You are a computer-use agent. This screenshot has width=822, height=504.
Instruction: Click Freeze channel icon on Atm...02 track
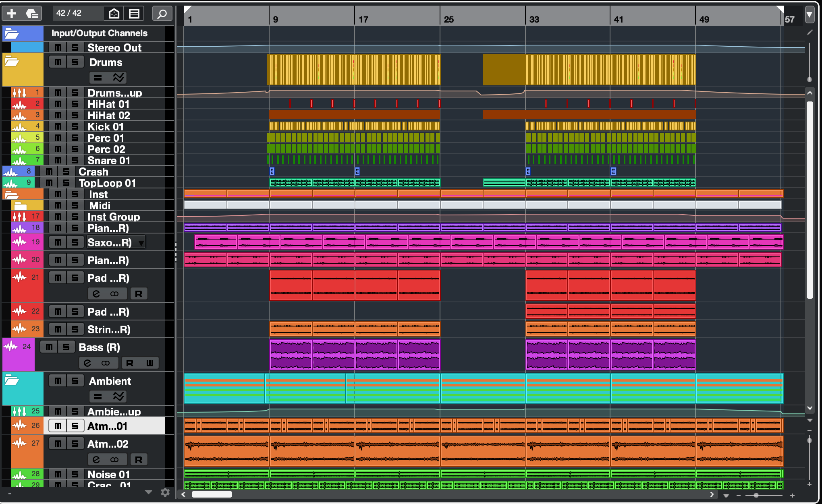114,460
